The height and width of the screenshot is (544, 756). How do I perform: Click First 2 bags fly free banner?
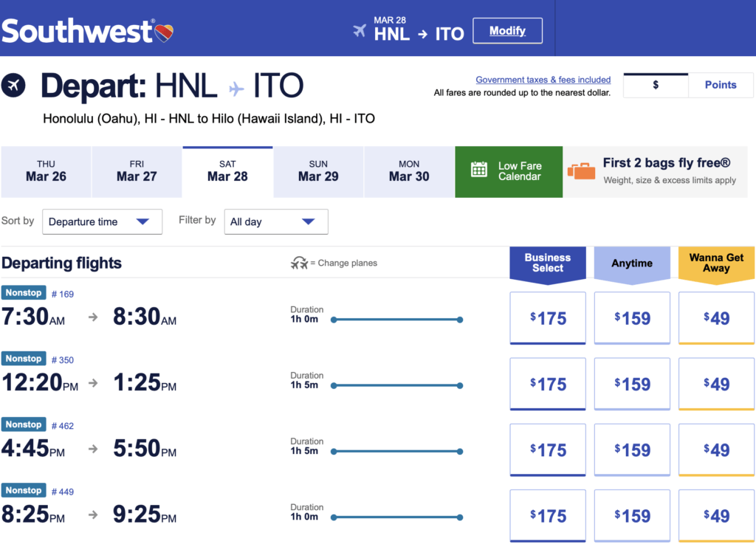[656, 171]
